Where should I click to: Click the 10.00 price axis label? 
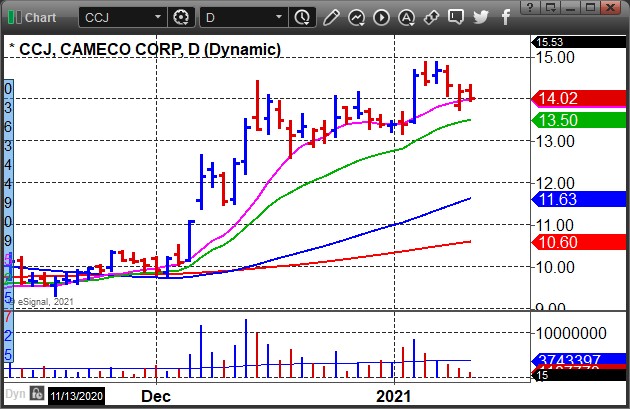click(555, 267)
